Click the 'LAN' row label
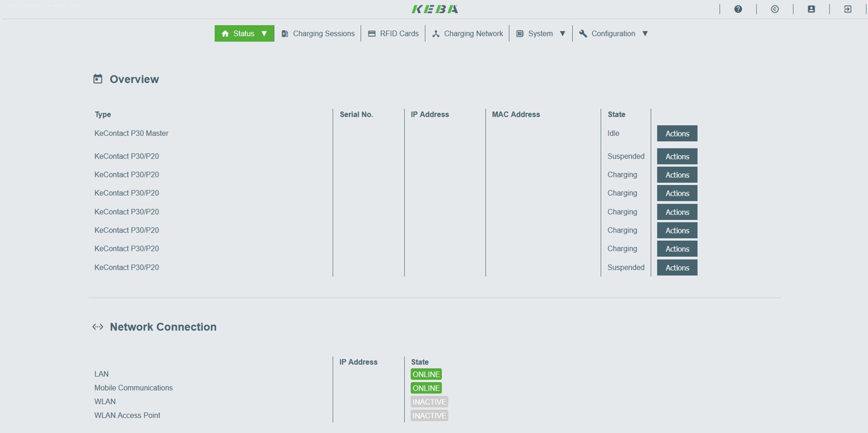 tap(102, 374)
